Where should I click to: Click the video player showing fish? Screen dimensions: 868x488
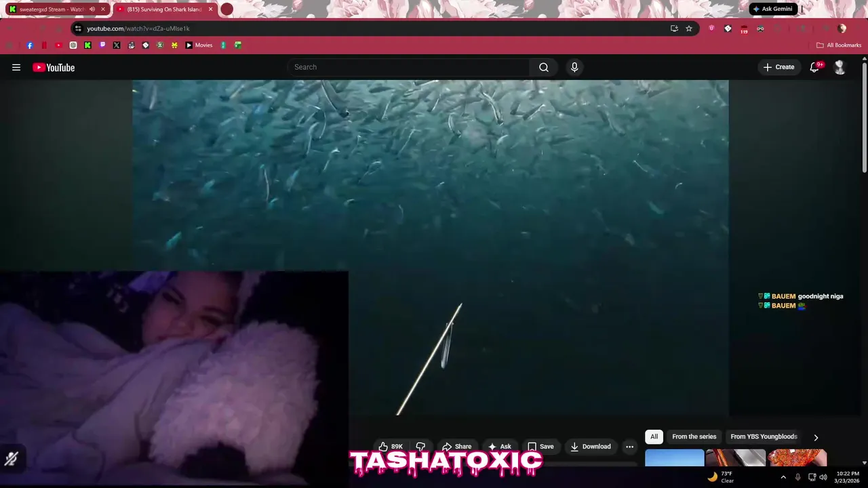tap(431, 247)
